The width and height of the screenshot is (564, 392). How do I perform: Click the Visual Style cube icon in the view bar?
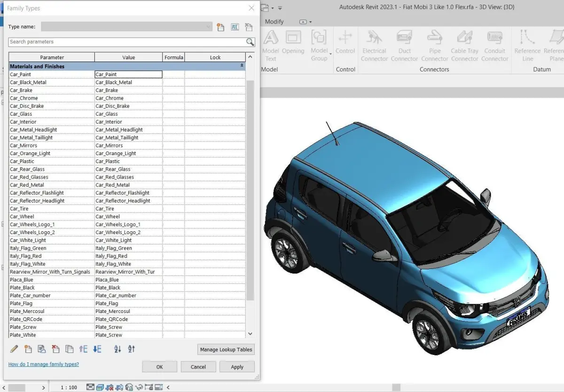pyautogui.click(x=100, y=388)
